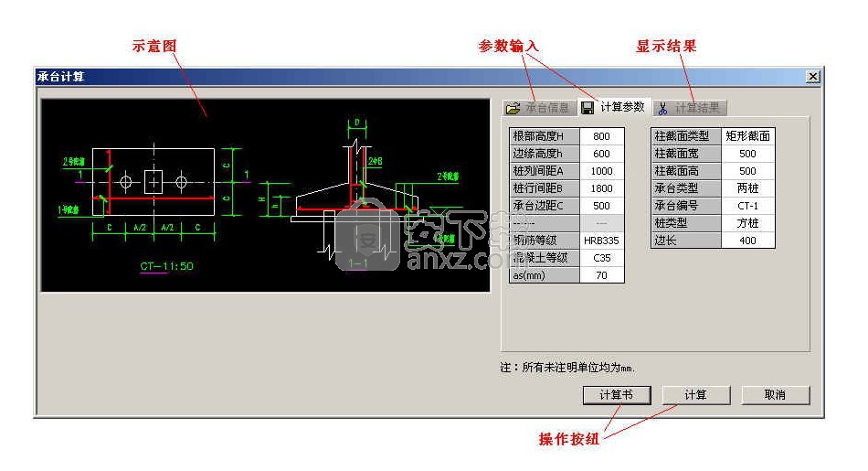
Task: Click the 柱截面类型 label cell
Action: (x=686, y=136)
